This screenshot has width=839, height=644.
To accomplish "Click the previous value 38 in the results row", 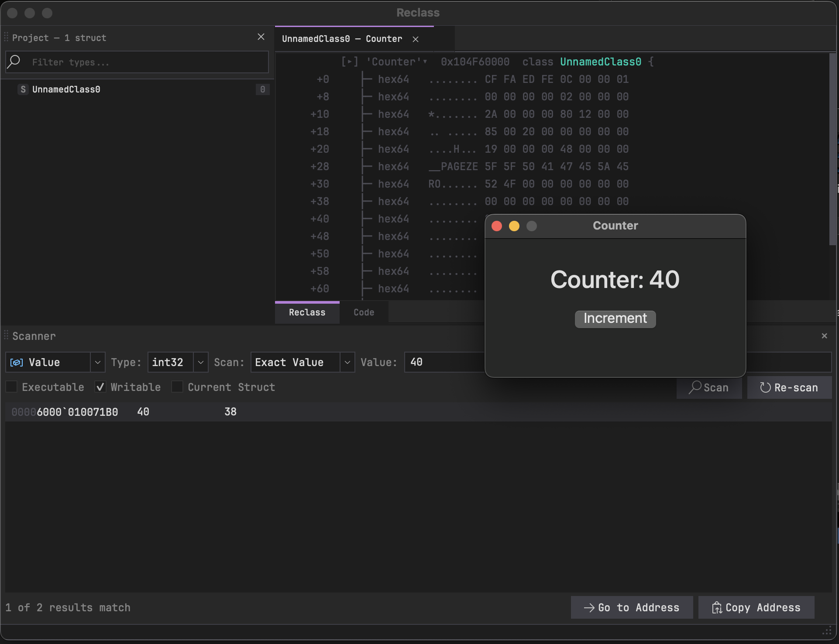I will (x=230, y=412).
